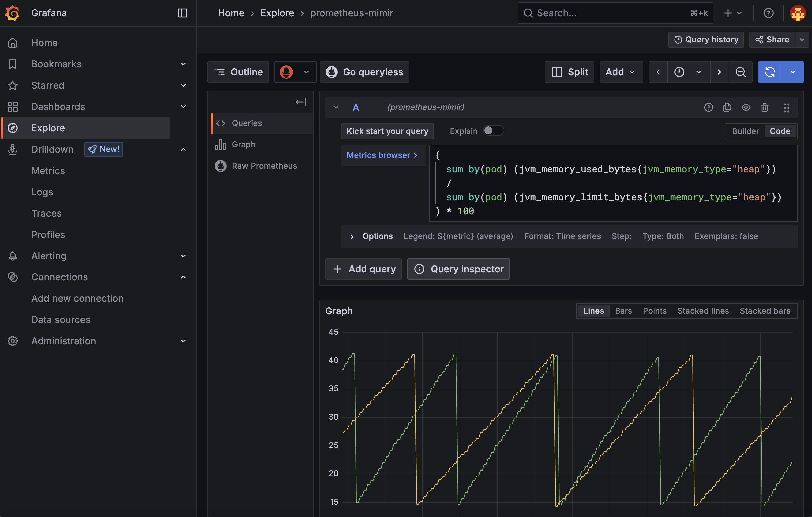The width and height of the screenshot is (812, 517).
Task: Click the Grafana logo icon
Action: (12, 13)
